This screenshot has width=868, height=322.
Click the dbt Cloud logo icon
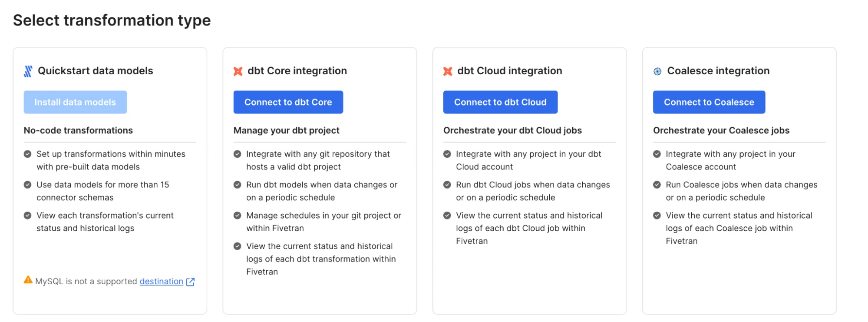[448, 71]
